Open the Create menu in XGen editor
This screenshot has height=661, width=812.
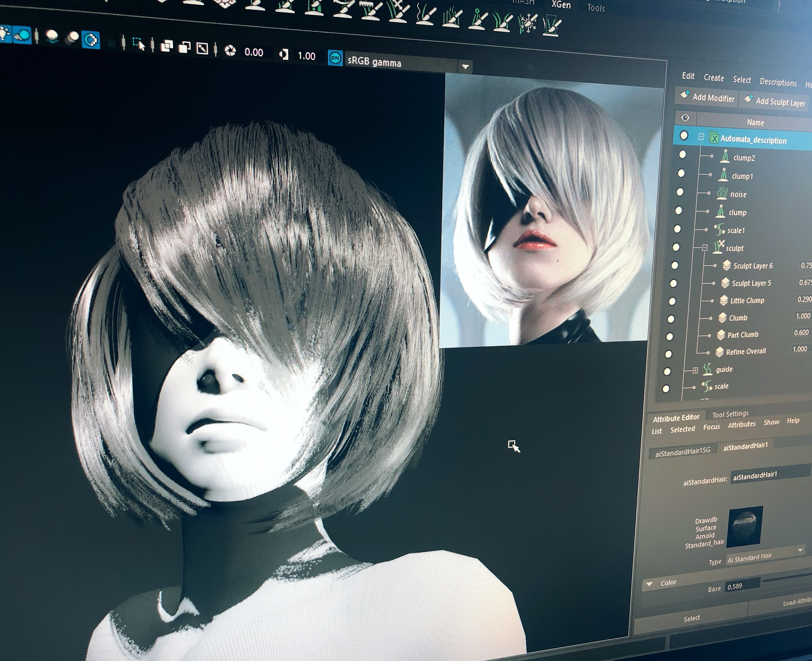(713, 78)
